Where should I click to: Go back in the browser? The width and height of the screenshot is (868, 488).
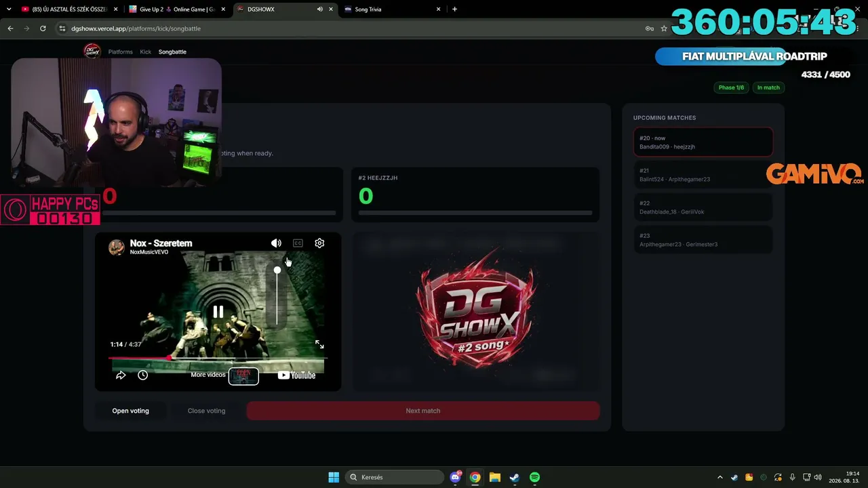pos(10,28)
